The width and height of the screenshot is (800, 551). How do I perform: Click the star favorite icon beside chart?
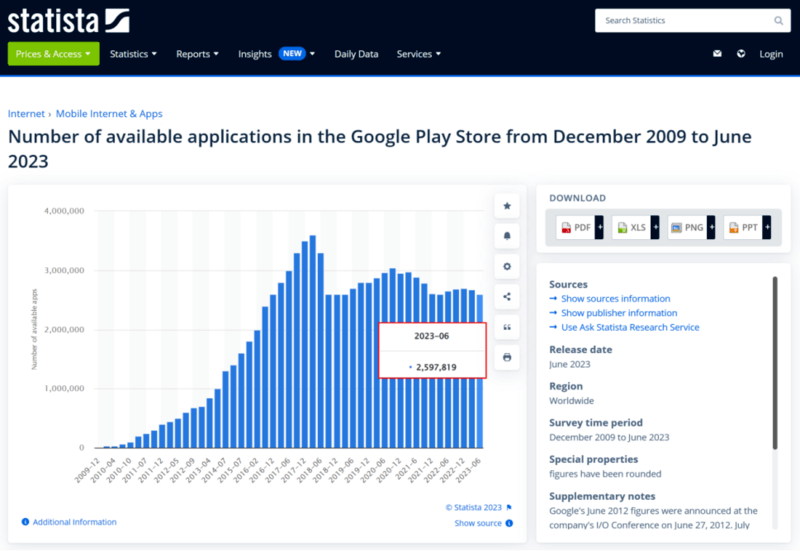[x=507, y=206]
